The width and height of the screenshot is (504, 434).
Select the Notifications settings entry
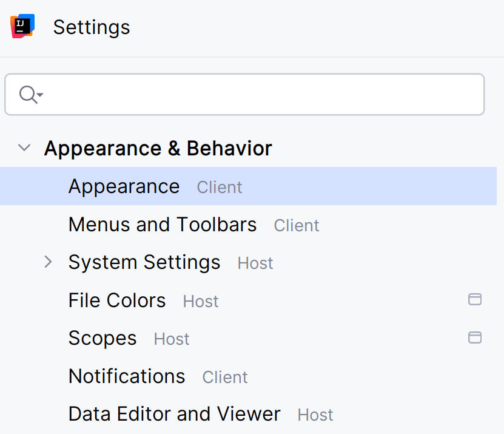click(x=127, y=376)
